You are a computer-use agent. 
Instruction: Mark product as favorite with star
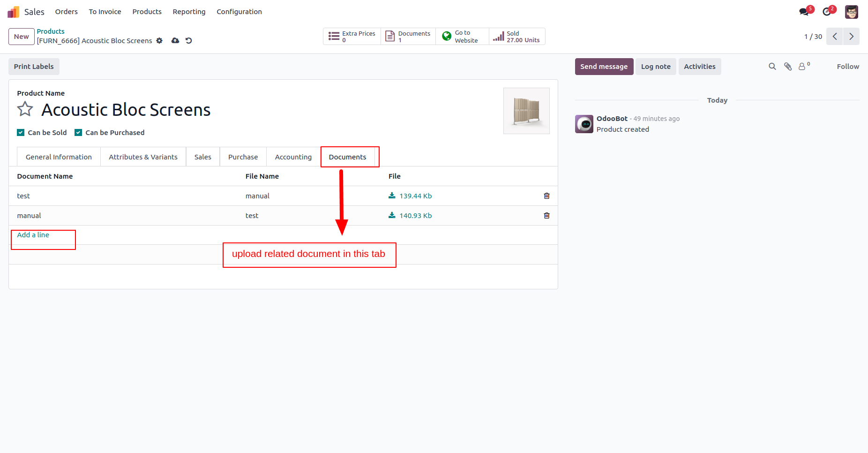pos(25,109)
